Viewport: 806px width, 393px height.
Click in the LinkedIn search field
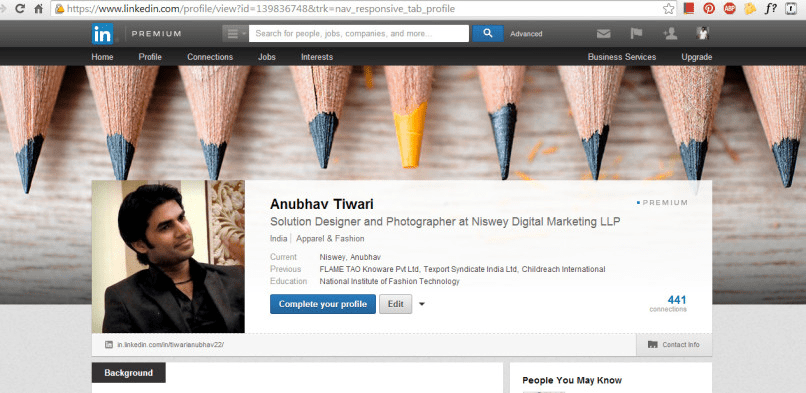coord(359,33)
